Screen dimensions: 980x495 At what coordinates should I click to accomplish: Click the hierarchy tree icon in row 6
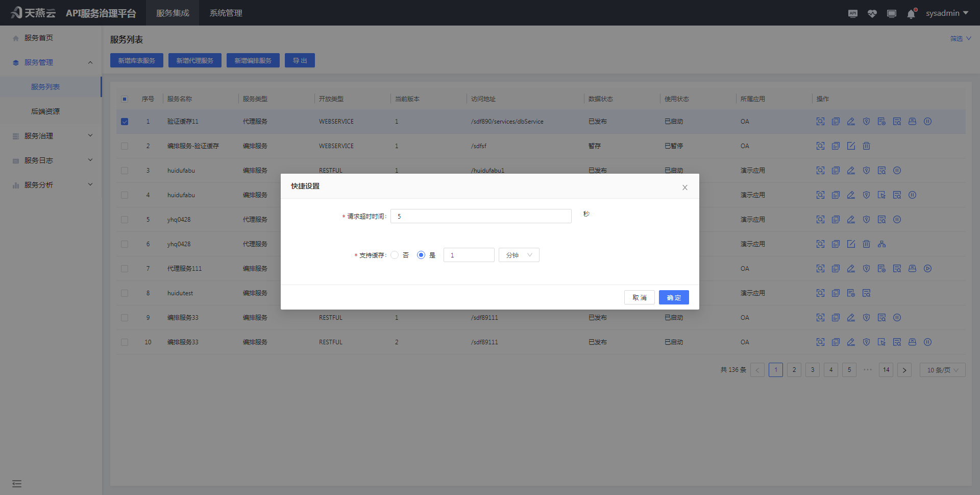click(881, 244)
